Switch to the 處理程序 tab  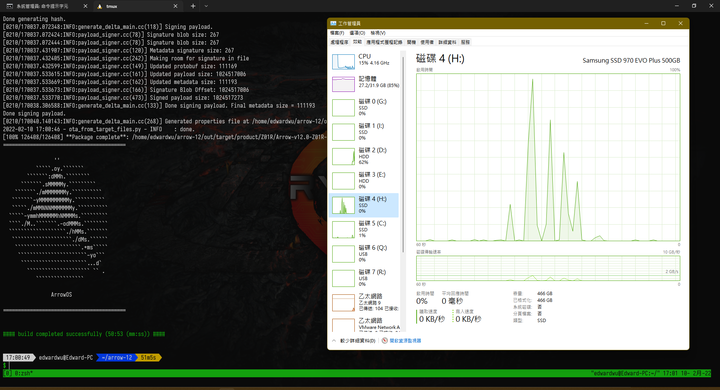pyautogui.click(x=339, y=42)
